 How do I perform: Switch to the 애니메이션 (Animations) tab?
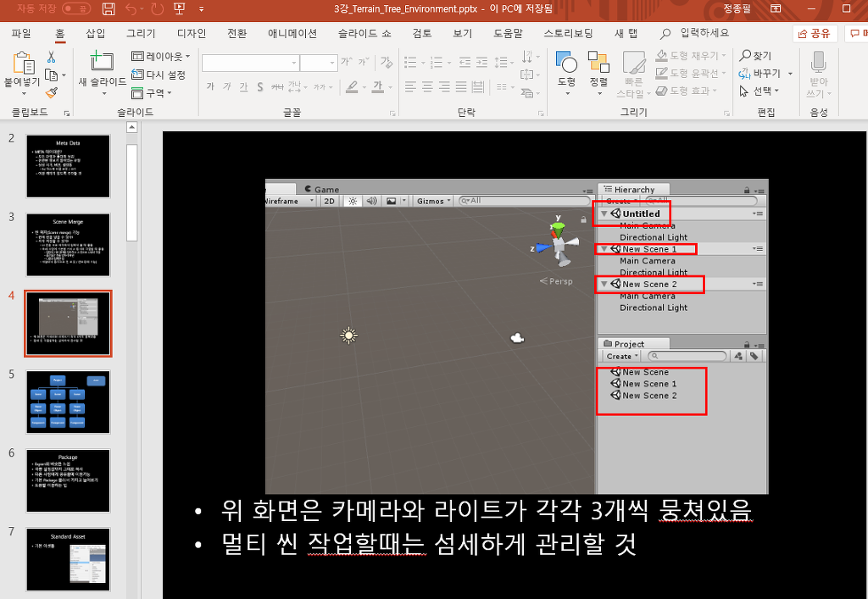(x=292, y=34)
